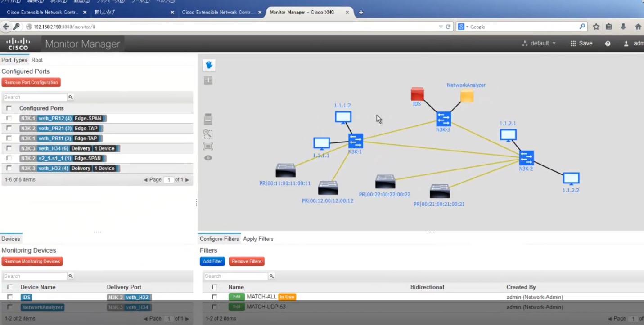Check the N3K-1 veth_PR12 Edge-SPAN port checkbox

click(x=9, y=118)
